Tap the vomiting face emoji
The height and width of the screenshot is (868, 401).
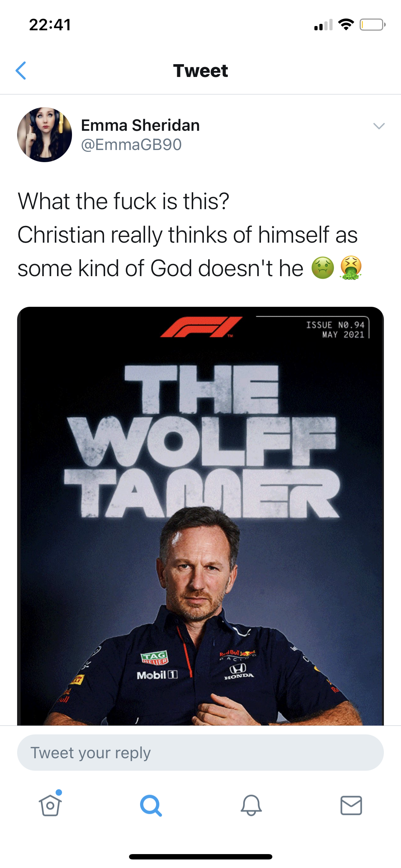[x=351, y=268]
